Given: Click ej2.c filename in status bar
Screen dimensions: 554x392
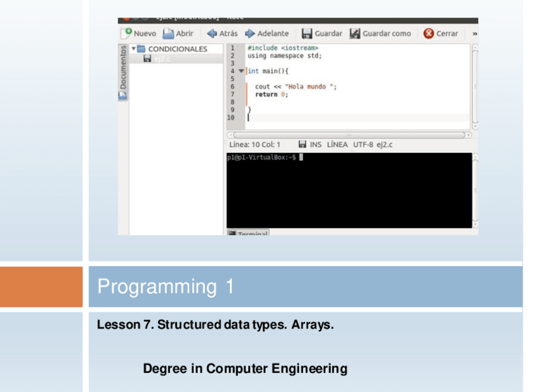Looking at the screenshot, I should 384,144.
